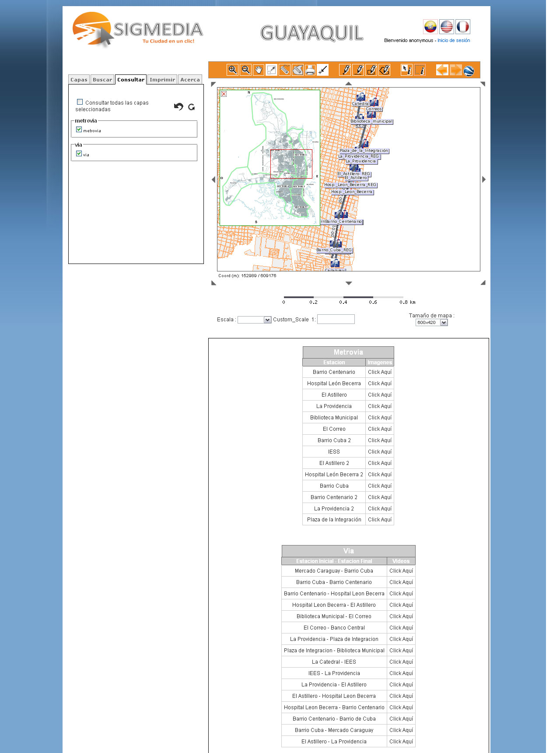Viewport: 560px width, 753px height.
Task: Click 'Click Aquí' for Barrio Cuba 2
Action: [380, 440]
